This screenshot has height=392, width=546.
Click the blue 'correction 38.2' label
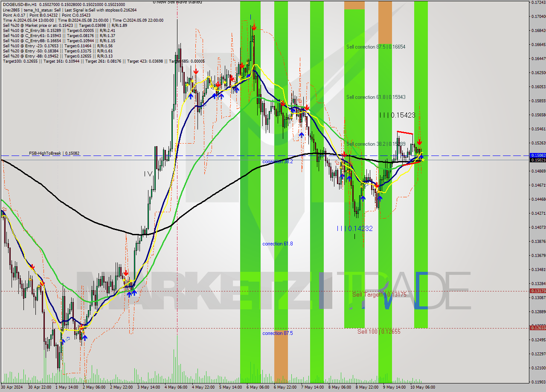[x=278, y=162]
